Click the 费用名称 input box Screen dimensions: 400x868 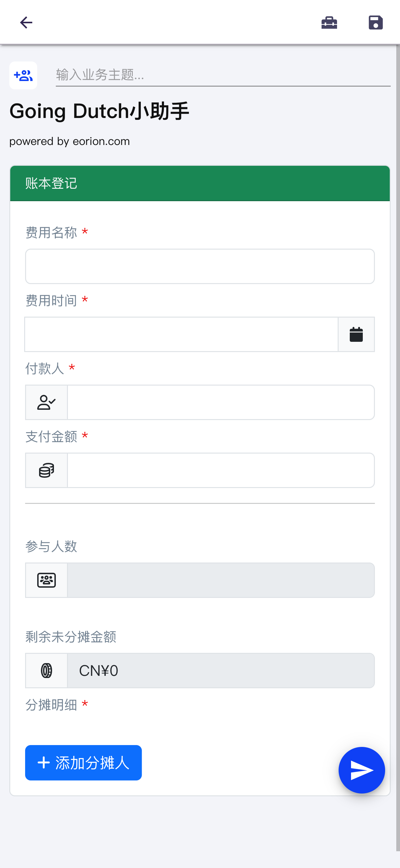click(x=200, y=266)
